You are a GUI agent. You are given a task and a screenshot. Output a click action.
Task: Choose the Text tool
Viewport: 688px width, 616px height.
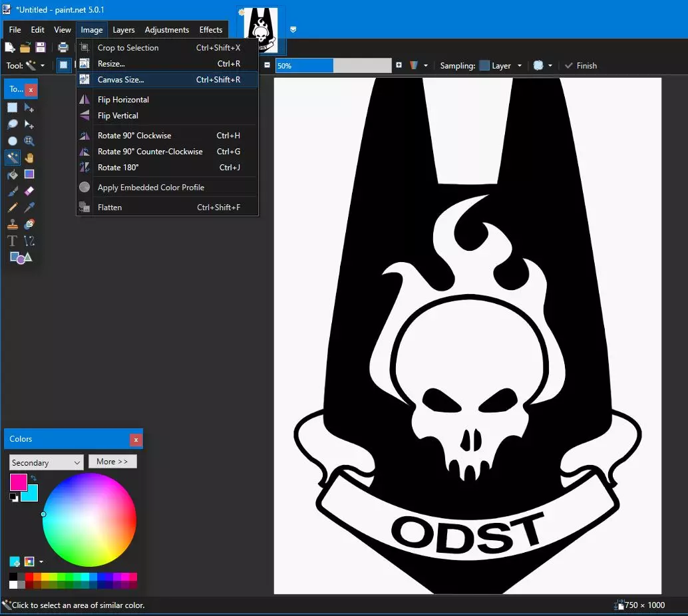(x=13, y=241)
